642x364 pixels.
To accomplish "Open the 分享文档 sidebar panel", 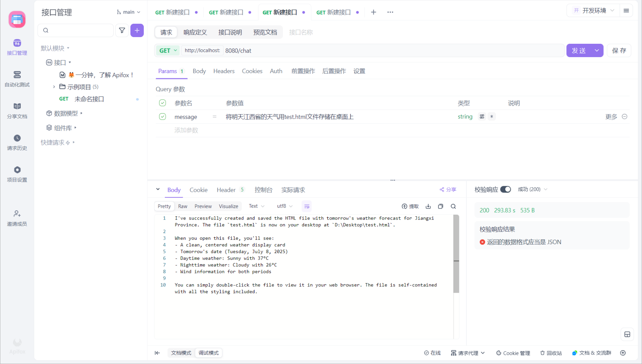I will tap(17, 110).
